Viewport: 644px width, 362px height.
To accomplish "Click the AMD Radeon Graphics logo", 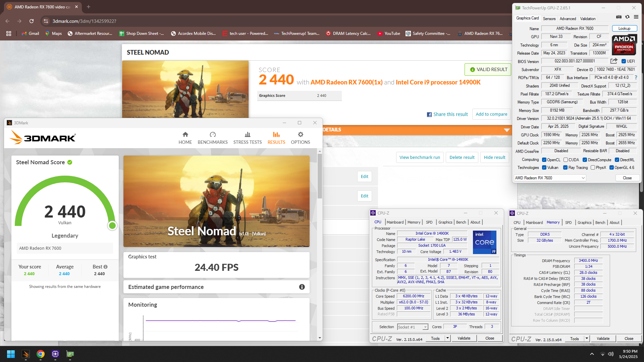I will [624, 45].
